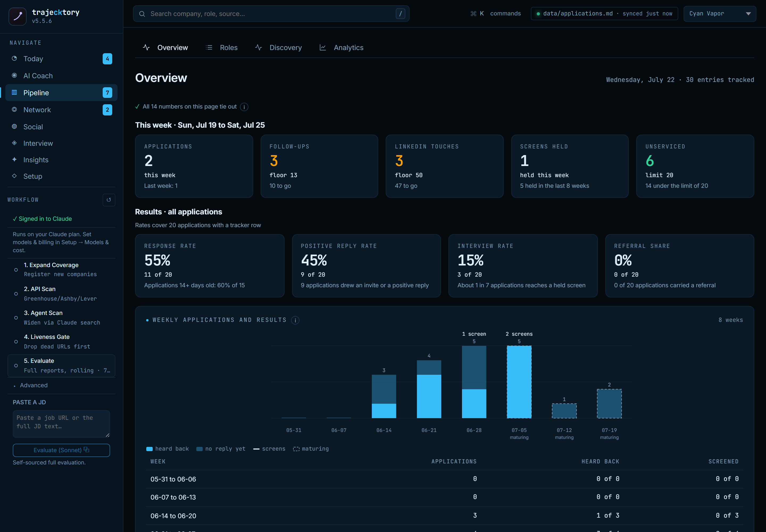
Task: Click the Interview diamond icon
Action: click(x=14, y=143)
